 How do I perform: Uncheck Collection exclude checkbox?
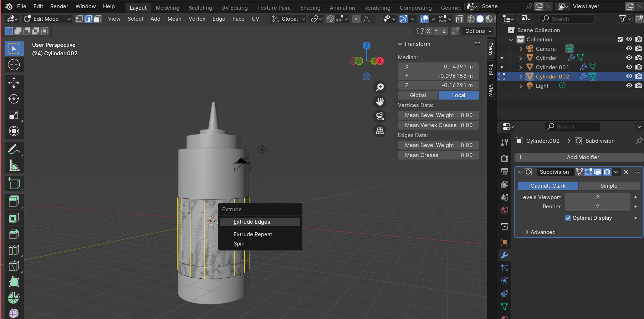pos(620,39)
